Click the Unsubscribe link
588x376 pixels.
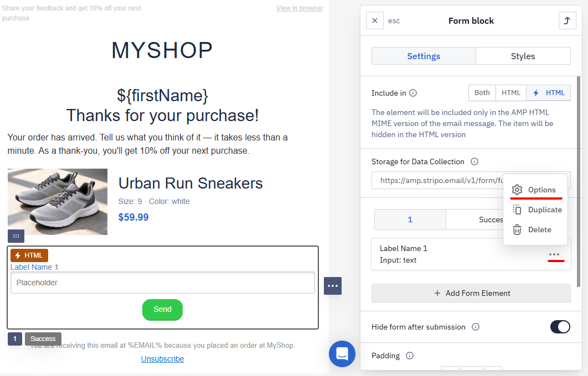pos(162,359)
